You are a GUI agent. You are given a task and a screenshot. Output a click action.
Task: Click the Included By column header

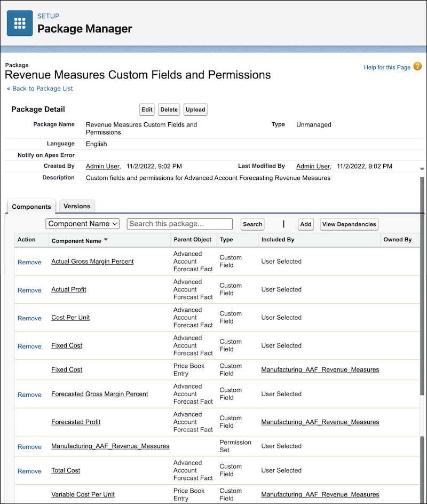click(278, 240)
